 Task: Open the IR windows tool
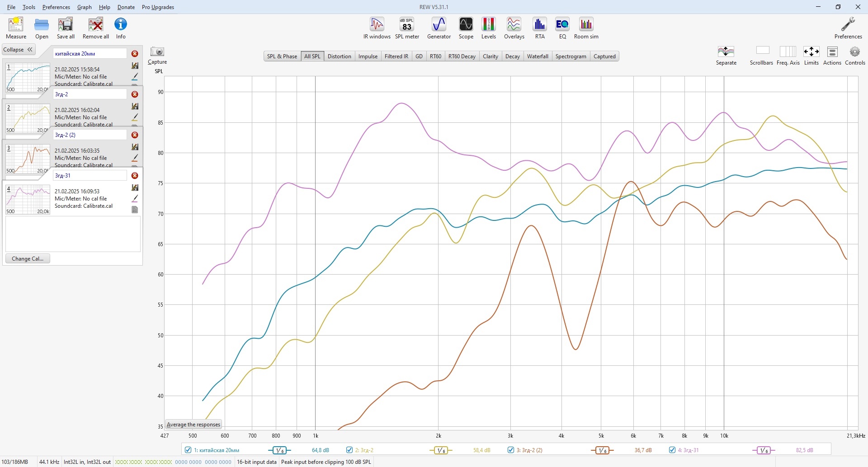pos(377,24)
